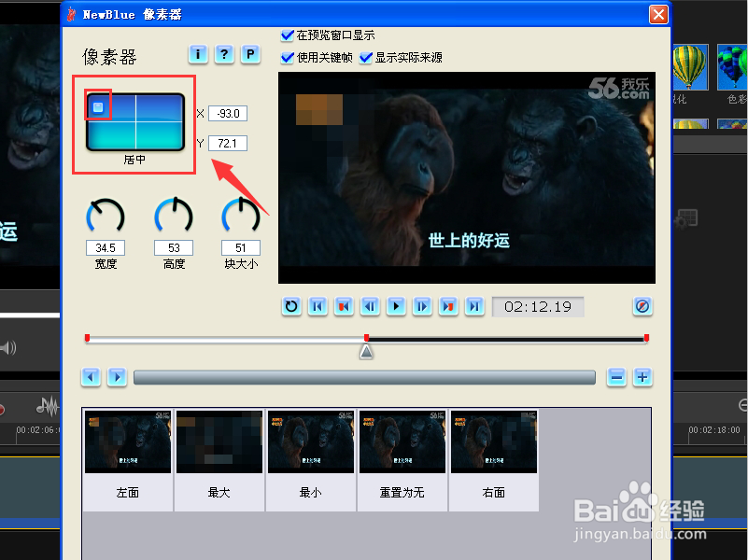This screenshot has width=748, height=560.
Task: Click the 'P' presets button
Action: pyautogui.click(x=250, y=54)
